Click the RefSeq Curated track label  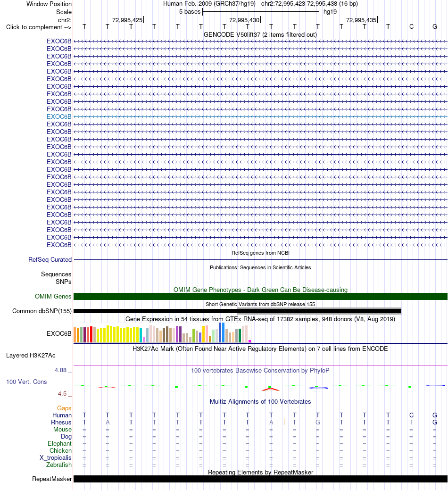click(x=50, y=260)
